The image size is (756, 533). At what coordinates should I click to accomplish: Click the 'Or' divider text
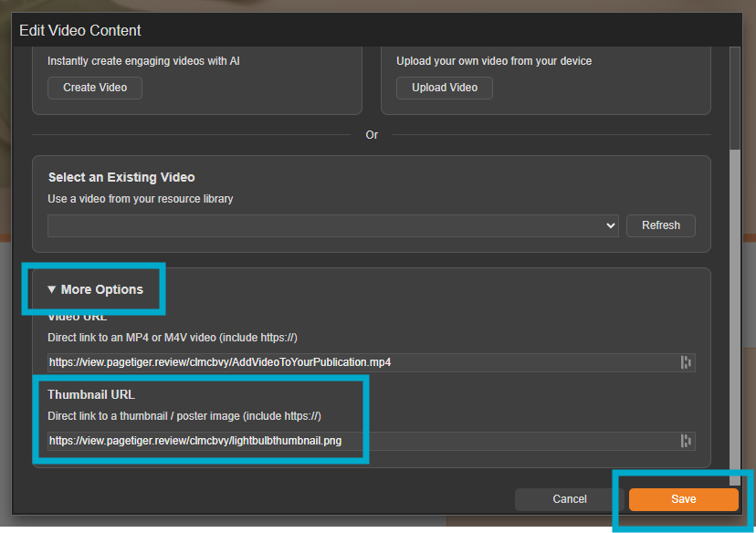pos(372,135)
